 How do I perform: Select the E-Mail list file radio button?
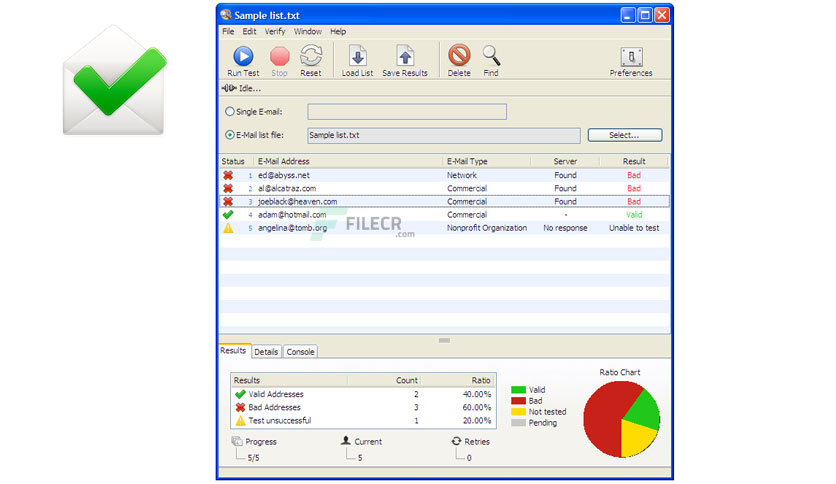230,135
